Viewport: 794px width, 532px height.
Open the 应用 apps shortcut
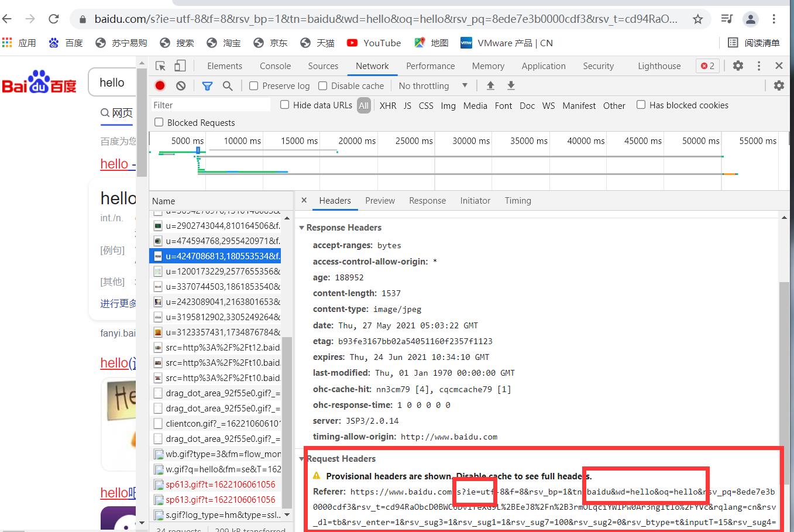[19, 43]
